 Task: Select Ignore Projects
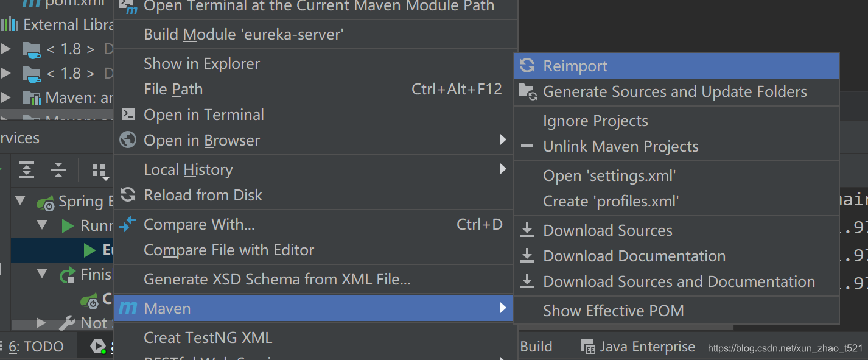point(676,121)
